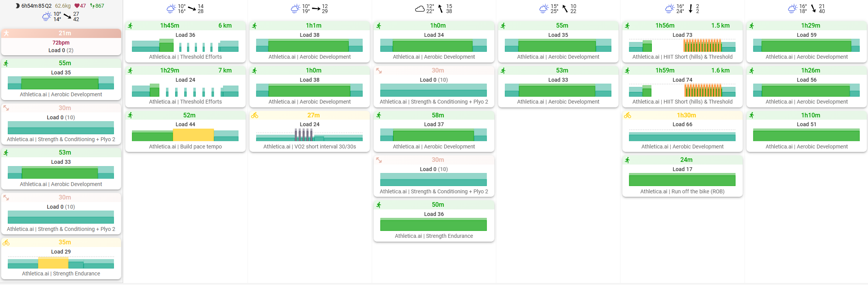Open the Build pace tempo workout chart
The height and width of the screenshot is (285, 868).
[x=185, y=135]
